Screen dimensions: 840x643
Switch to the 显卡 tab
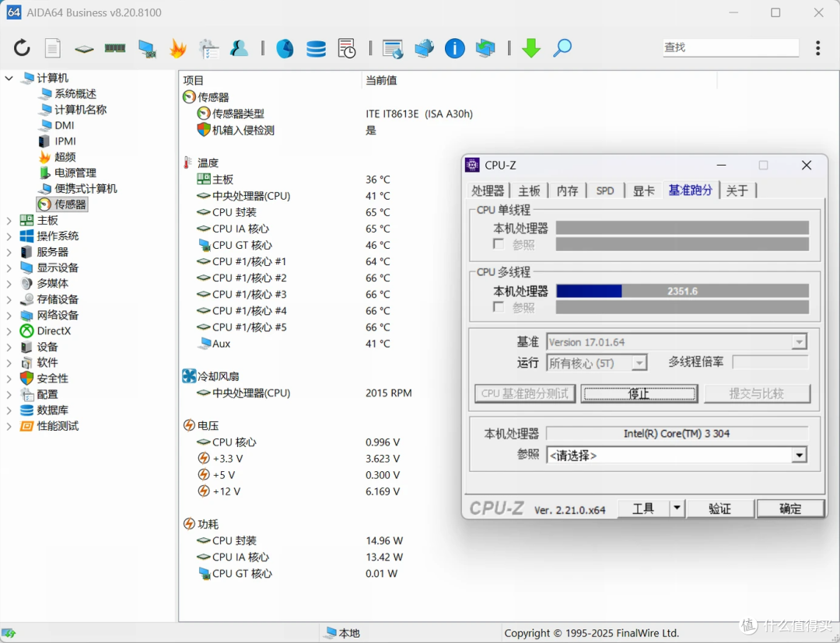coord(643,190)
